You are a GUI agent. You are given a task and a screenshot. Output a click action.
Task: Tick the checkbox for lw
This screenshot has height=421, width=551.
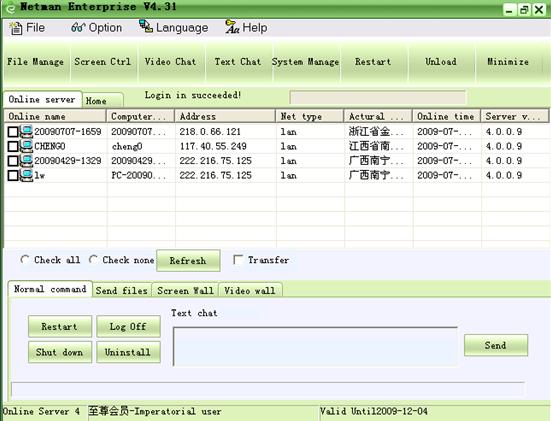[13, 175]
